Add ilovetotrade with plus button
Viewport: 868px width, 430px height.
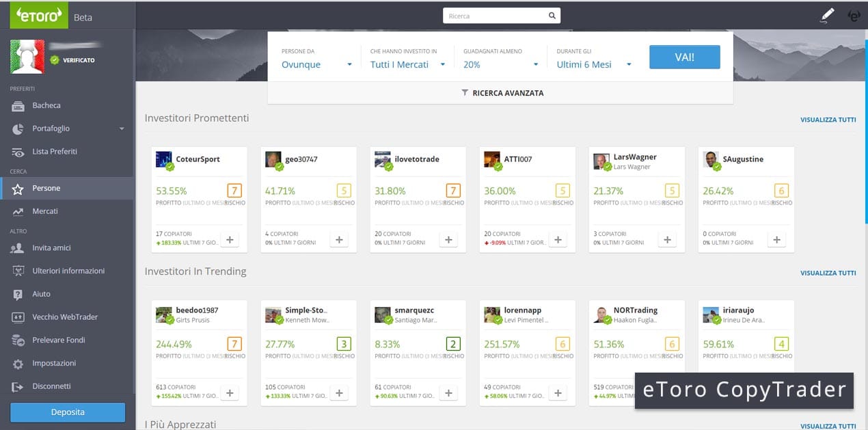448,240
